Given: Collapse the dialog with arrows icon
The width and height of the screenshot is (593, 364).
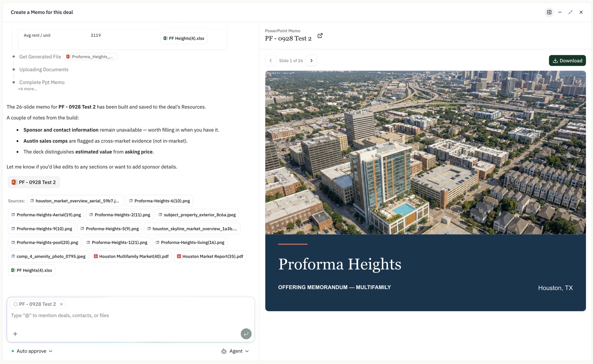Looking at the screenshot, I should pos(570,12).
